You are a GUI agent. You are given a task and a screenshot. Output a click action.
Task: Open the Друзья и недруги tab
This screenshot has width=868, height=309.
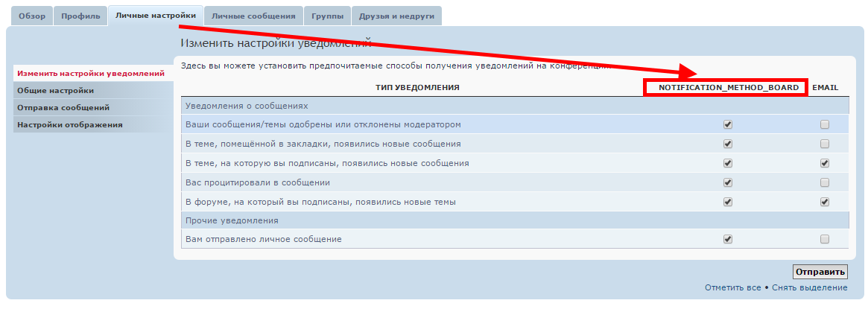pos(396,16)
